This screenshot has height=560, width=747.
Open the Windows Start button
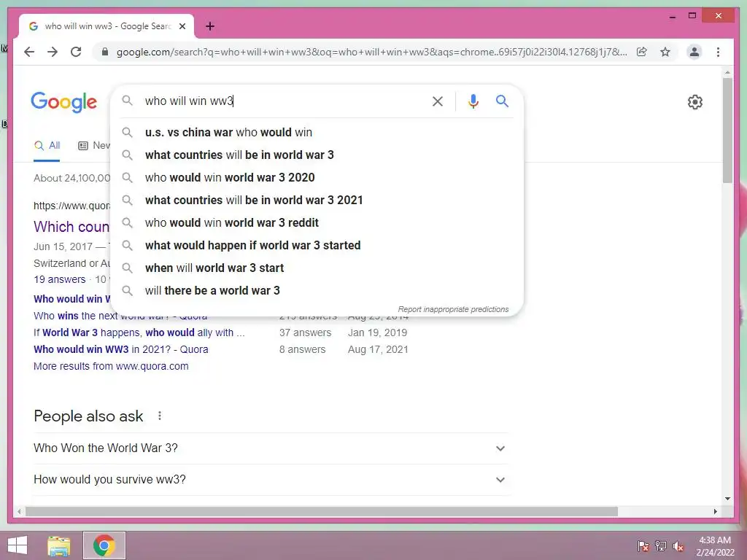pos(18,545)
